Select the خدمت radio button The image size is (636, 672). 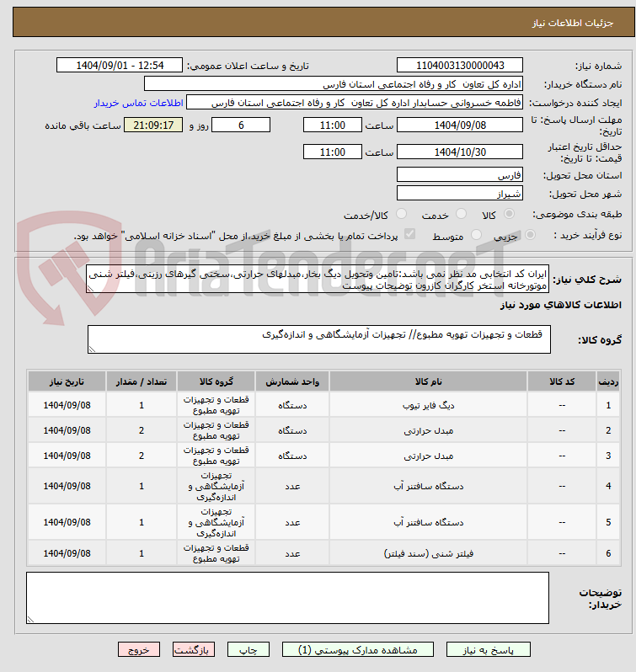(461, 213)
